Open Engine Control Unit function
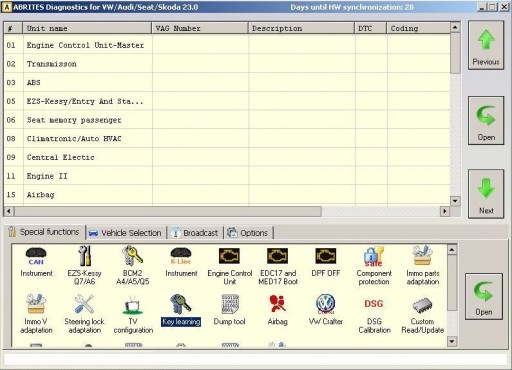 tap(230, 266)
